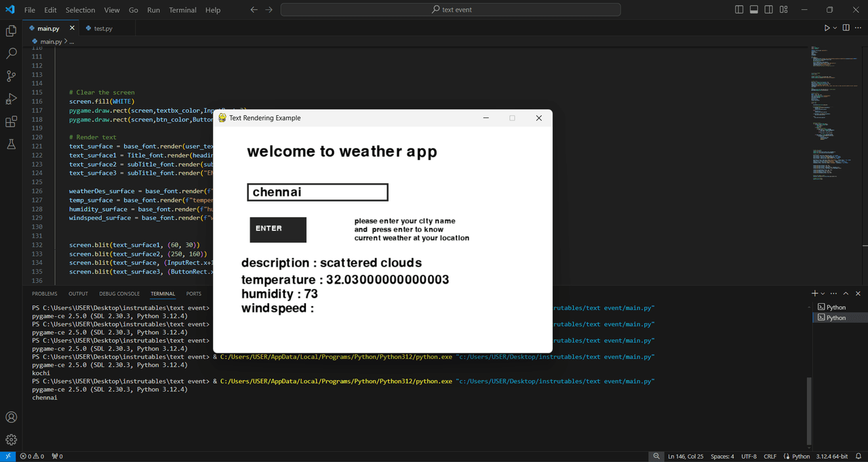Open the Explorer view in activity bar
Screen dimensions: 868x462
pyautogui.click(x=11, y=31)
